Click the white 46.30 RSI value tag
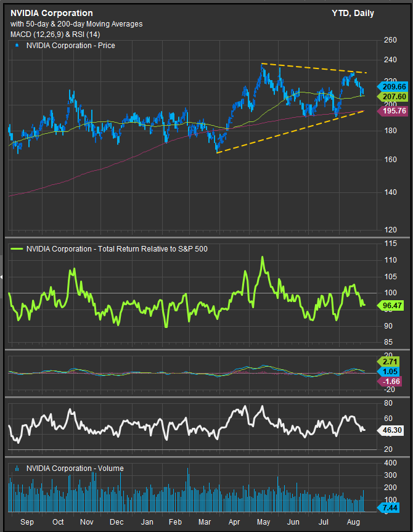This screenshot has height=532, width=413. point(390,430)
